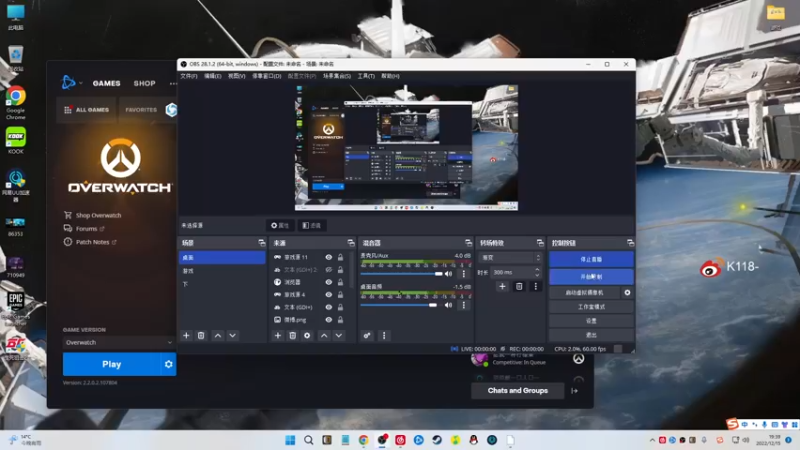Open 文件(F) menu in OBS
The image size is (800, 450).
pos(188,76)
